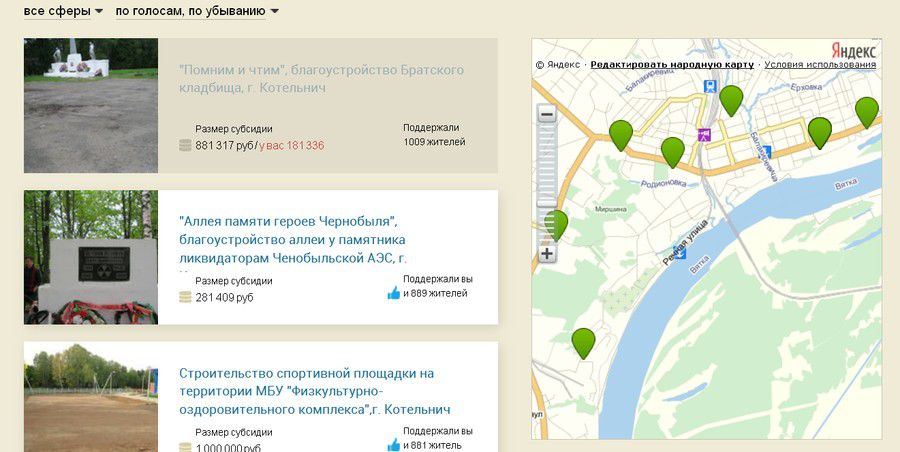Image resolution: width=900 pixels, height=452 pixels.
Task: Open the "Условия использования" map terms link
Action: pyautogui.click(x=821, y=65)
